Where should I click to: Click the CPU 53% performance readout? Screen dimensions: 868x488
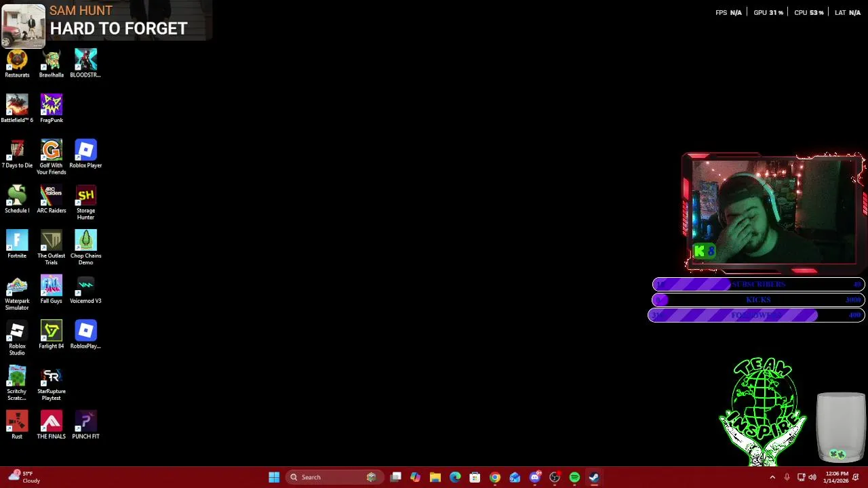[809, 13]
